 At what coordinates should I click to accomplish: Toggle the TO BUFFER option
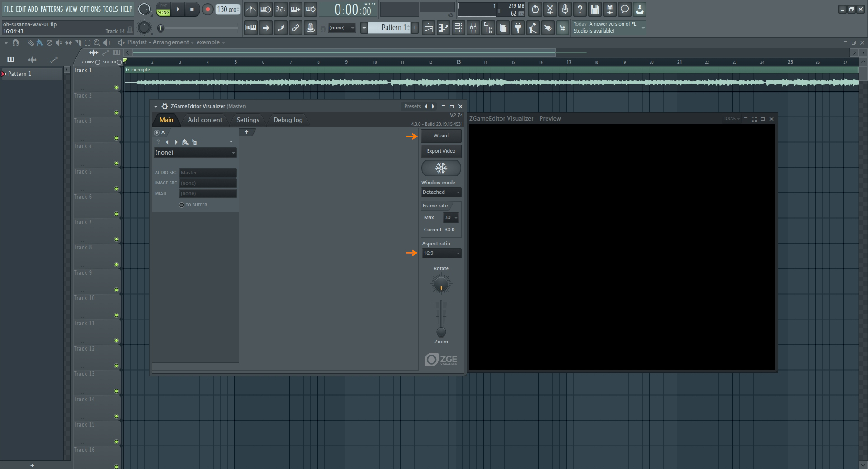click(x=182, y=205)
